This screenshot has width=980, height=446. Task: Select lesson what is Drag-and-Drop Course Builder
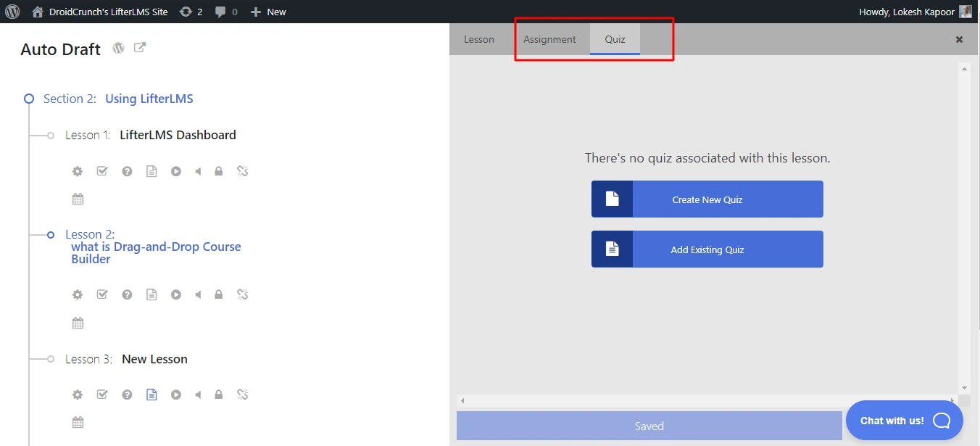(156, 253)
